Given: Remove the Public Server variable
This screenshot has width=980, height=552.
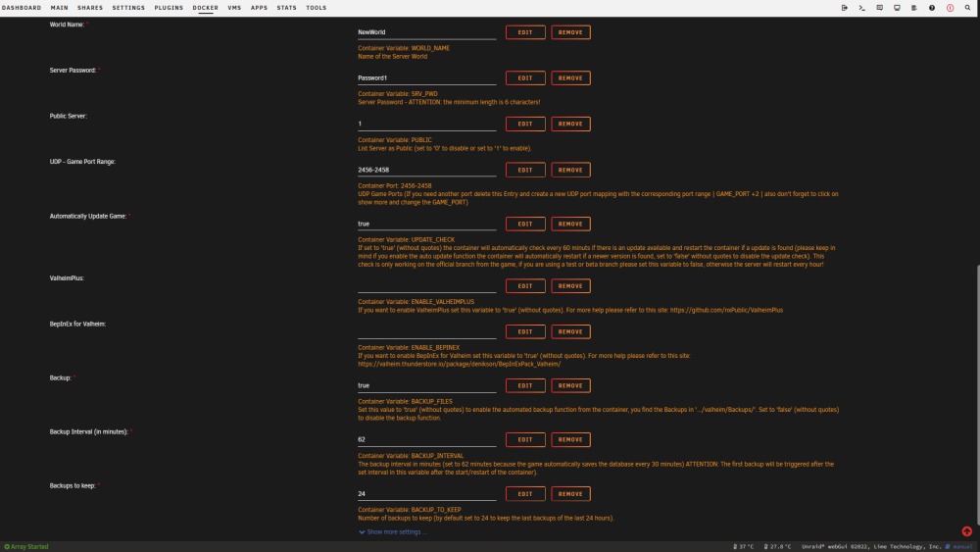Looking at the screenshot, I should [x=570, y=124].
